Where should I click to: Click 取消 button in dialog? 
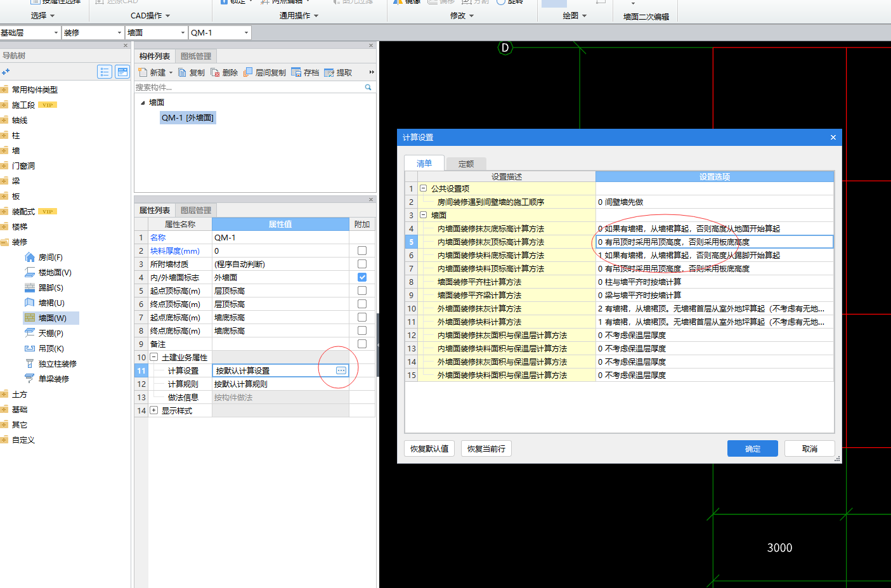[810, 448]
